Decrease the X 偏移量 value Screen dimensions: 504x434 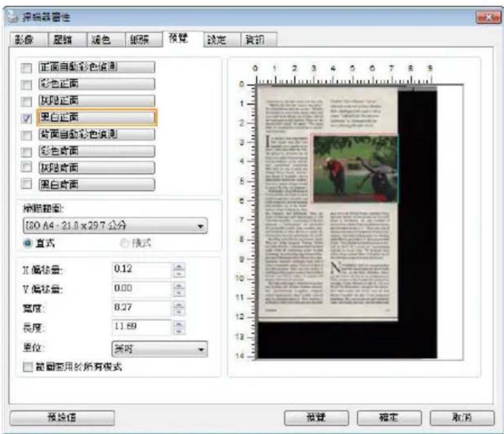(179, 274)
